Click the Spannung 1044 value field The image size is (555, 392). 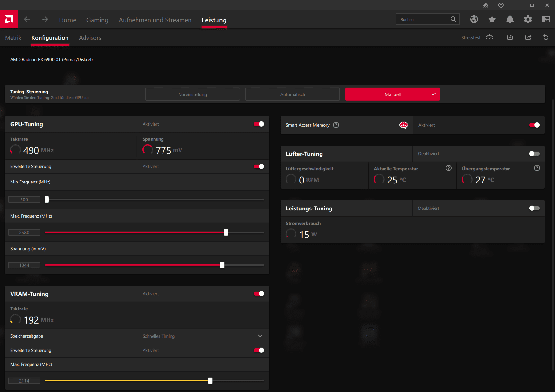(x=24, y=265)
